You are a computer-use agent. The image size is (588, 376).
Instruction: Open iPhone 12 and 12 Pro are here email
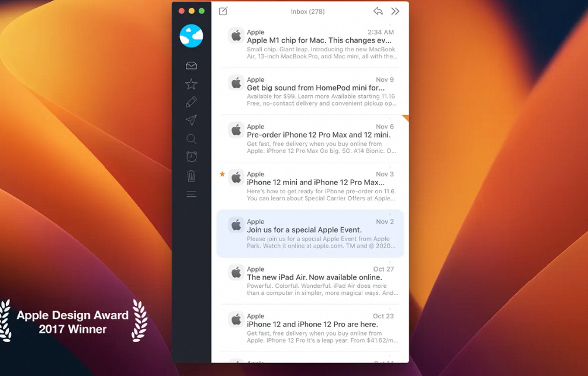[x=310, y=328]
